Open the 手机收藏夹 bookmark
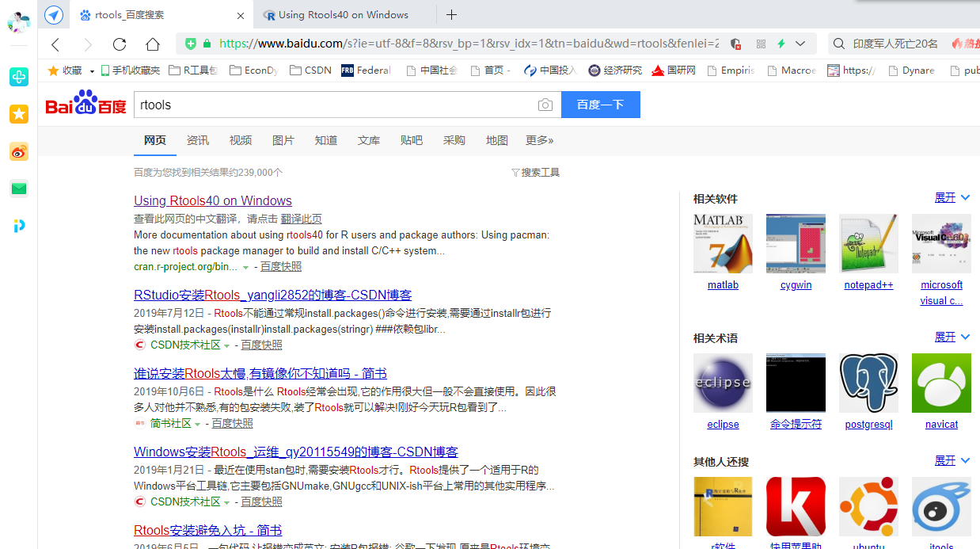Viewport: 980px width, 549px height. (x=131, y=71)
